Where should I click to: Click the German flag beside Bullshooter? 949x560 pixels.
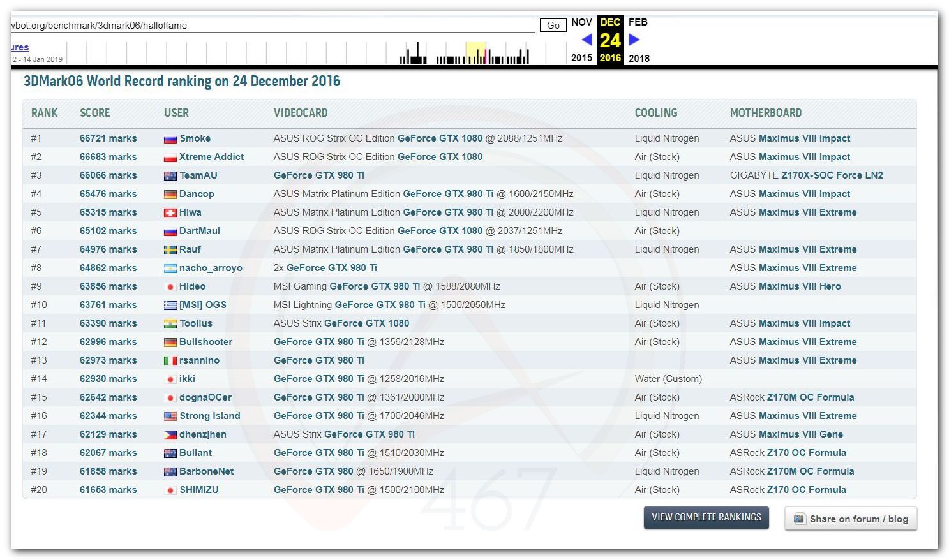[170, 343]
